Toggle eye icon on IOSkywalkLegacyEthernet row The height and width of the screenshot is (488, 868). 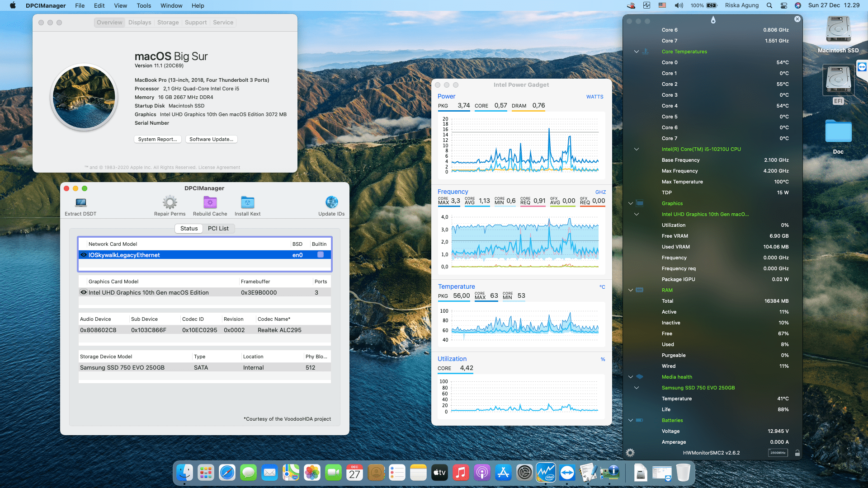84,255
